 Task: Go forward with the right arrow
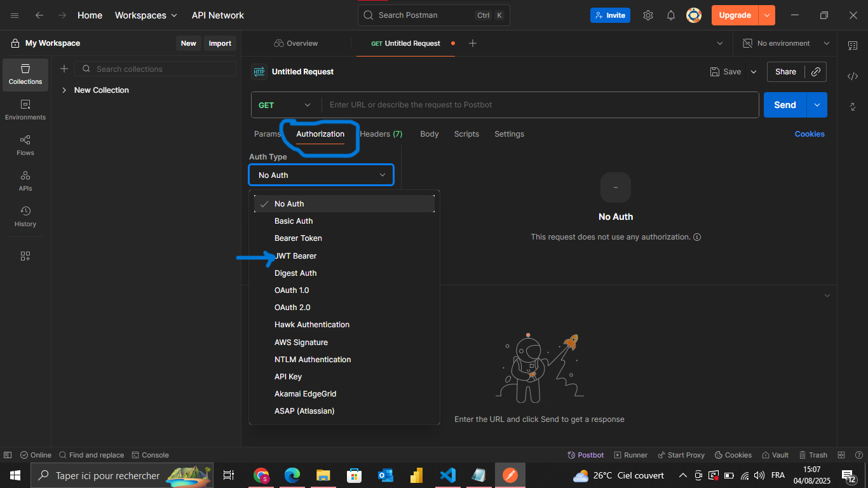coord(62,15)
